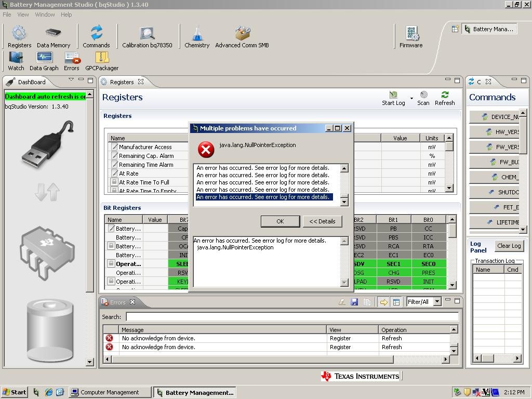The height and width of the screenshot is (399, 532).
Task: Open the Chemistry flask tool
Action: click(x=197, y=37)
